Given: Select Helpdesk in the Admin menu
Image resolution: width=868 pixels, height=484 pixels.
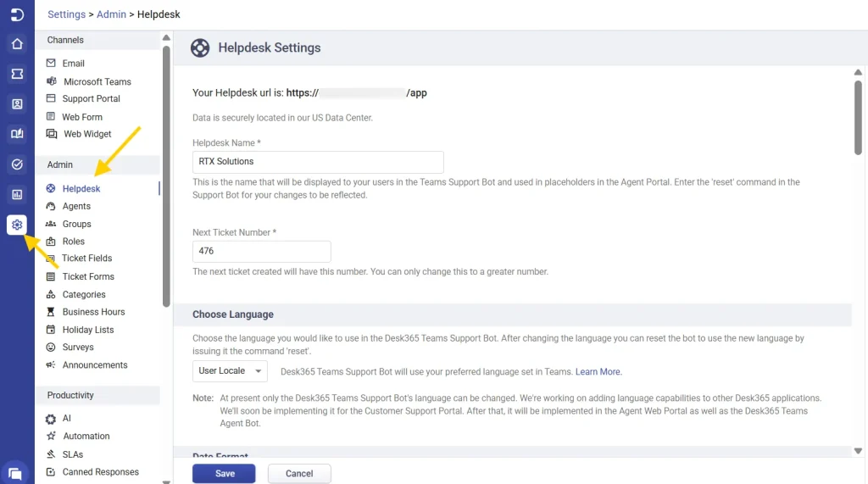Looking at the screenshot, I should (x=81, y=189).
